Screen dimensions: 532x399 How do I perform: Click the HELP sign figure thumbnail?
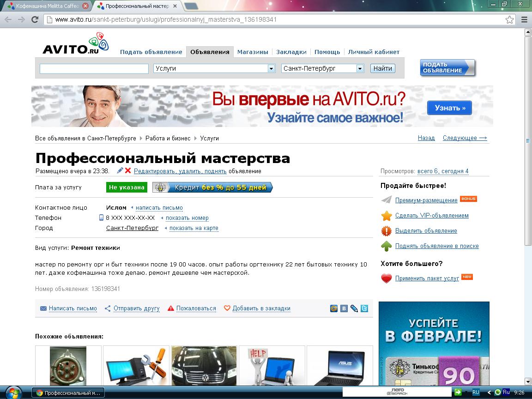click(272, 366)
